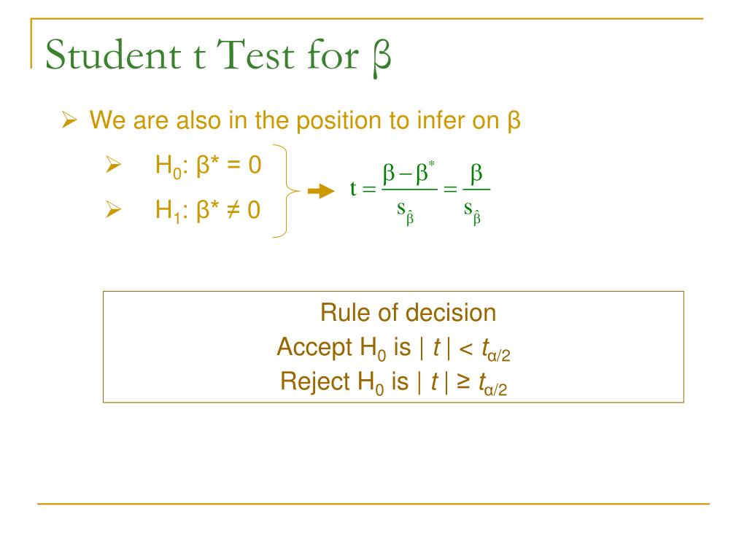The width and height of the screenshot is (747, 560).
Task: Click the β symbol in the slide title
Action: coord(382,58)
